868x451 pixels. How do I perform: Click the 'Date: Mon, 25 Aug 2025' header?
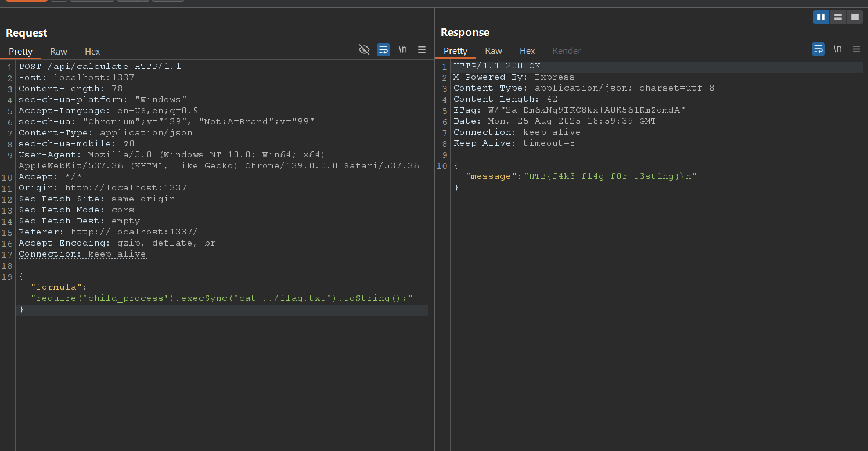555,121
